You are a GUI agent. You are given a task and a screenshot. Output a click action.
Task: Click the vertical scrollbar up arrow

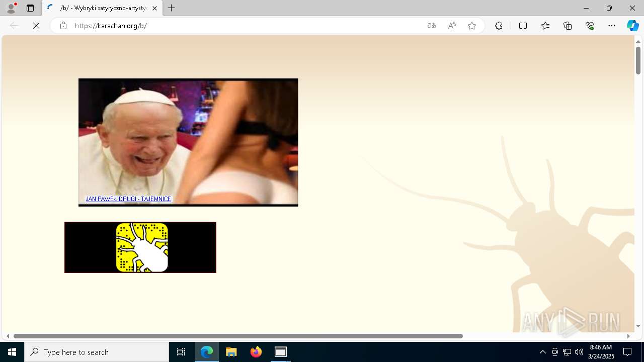pos(638,41)
